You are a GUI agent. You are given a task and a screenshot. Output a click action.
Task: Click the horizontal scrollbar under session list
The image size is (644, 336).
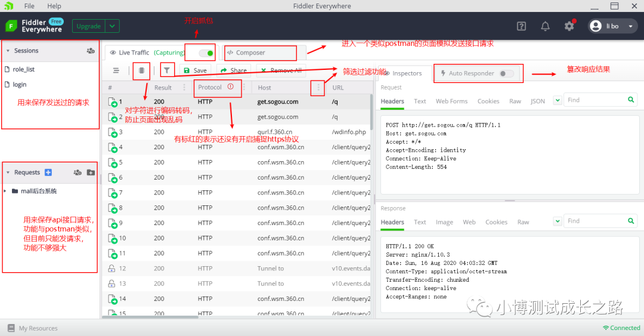coord(150,317)
